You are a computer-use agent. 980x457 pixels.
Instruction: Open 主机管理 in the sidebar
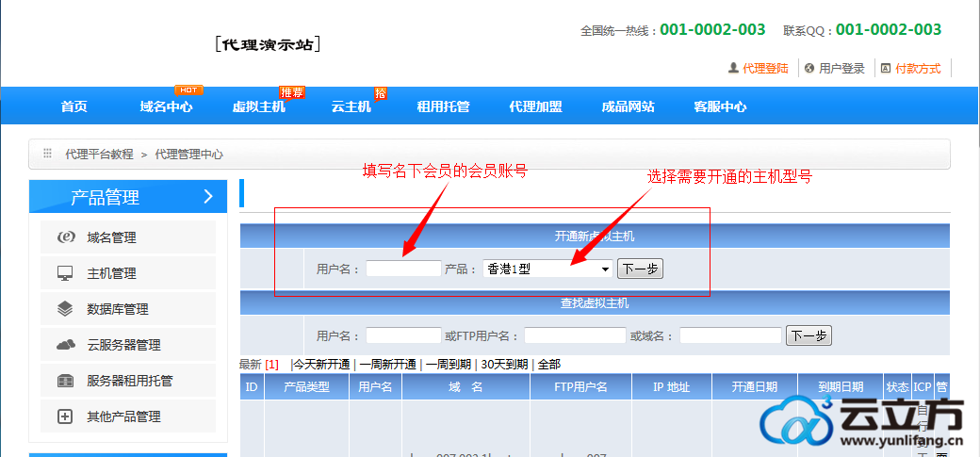128,273
